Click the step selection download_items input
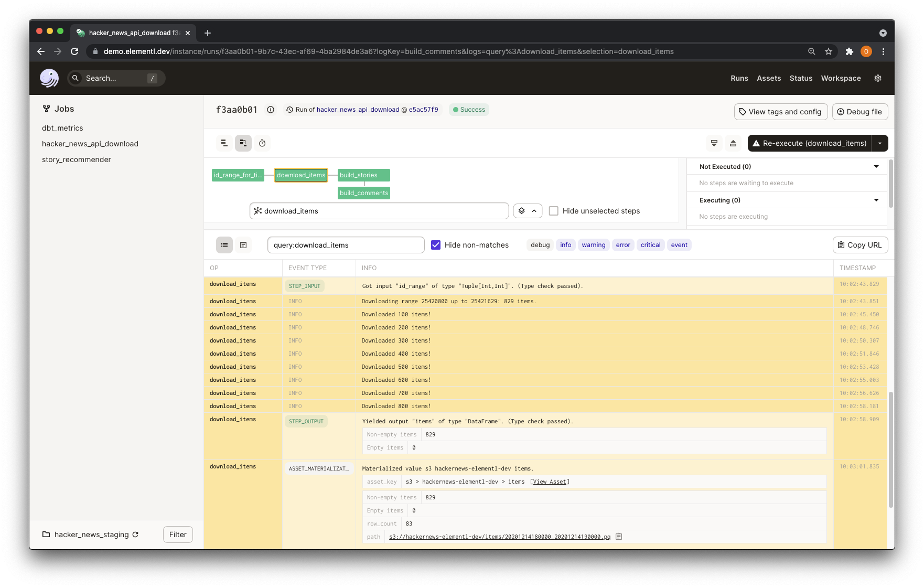Viewport: 924px width, 588px height. point(379,211)
